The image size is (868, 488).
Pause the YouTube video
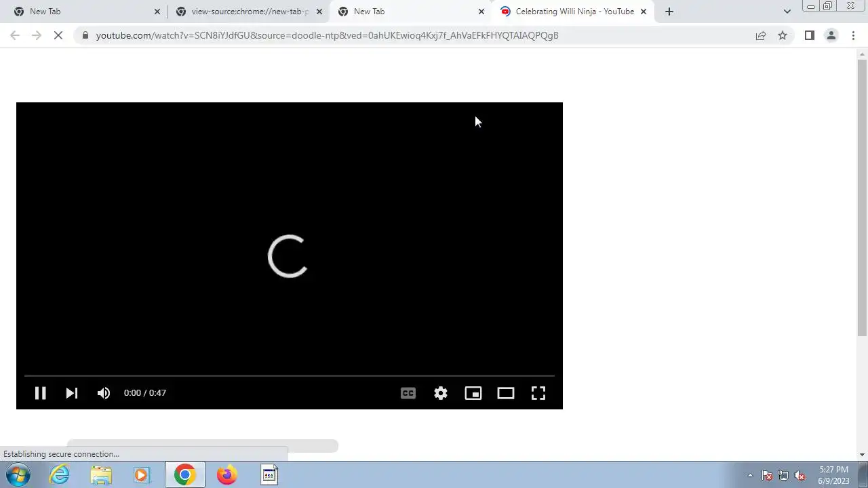pos(40,393)
